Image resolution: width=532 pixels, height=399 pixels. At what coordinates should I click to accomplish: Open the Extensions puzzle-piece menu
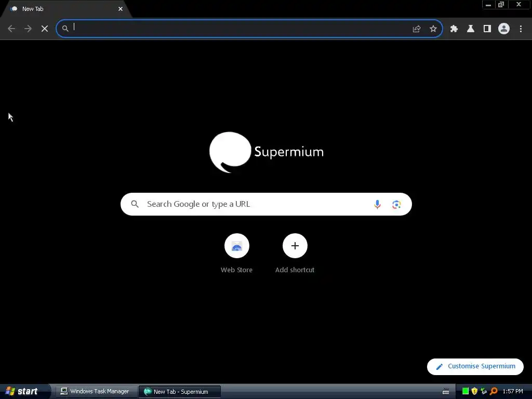coord(454,29)
